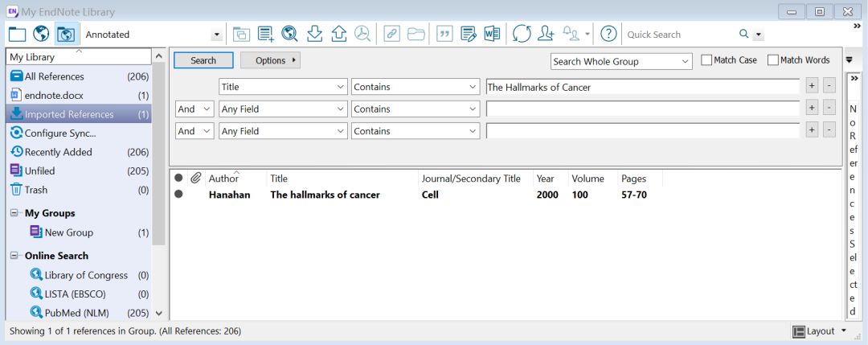Click the 'The Hallmarks of Cancer' search text field
Image resolution: width=868 pixels, height=345 pixels.
[x=643, y=87]
